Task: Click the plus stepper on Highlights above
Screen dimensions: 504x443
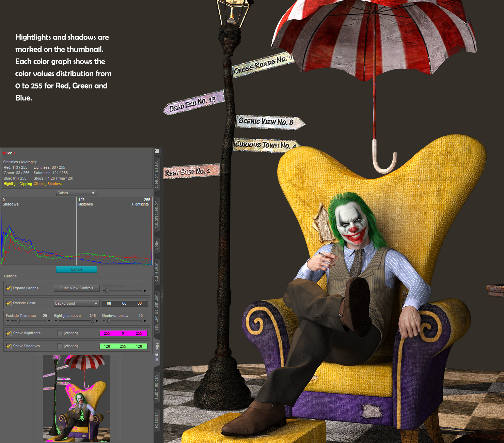Action: pyautogui.click(x=97, y=321)
